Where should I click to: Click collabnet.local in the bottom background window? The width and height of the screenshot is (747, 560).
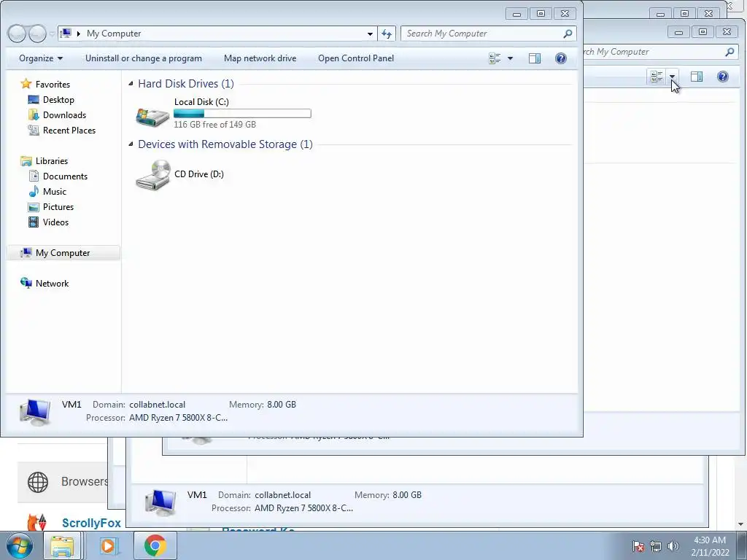tap(282, 495)
